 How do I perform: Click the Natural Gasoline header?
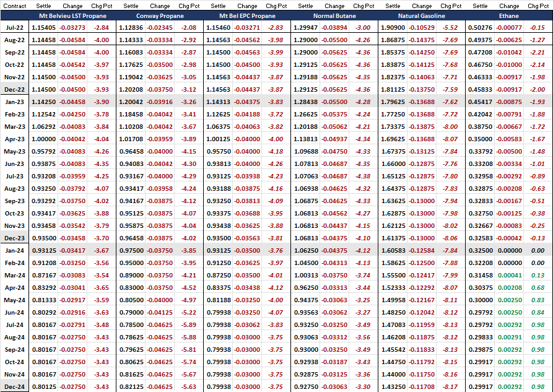click(422, 16)
